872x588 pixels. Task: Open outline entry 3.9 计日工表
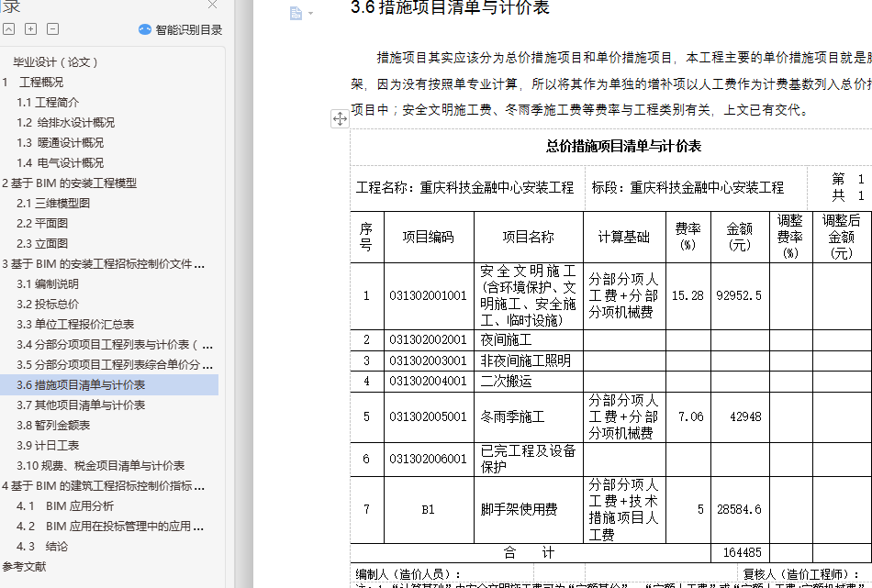tap(48, 445)
